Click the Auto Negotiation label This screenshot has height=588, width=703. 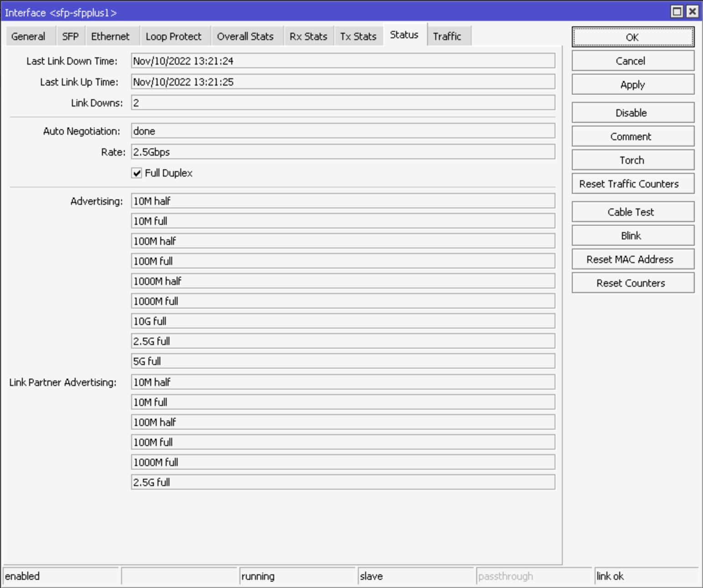(x=82, y=131)
